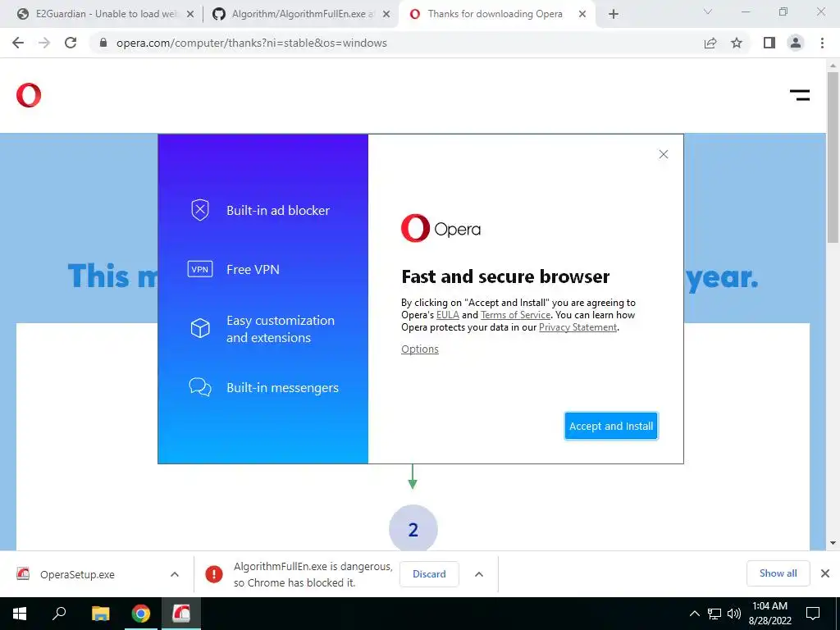Viewport: 840px width, 630px height.
Task: Close the Opera installer dialog
Action: point(663,154)
